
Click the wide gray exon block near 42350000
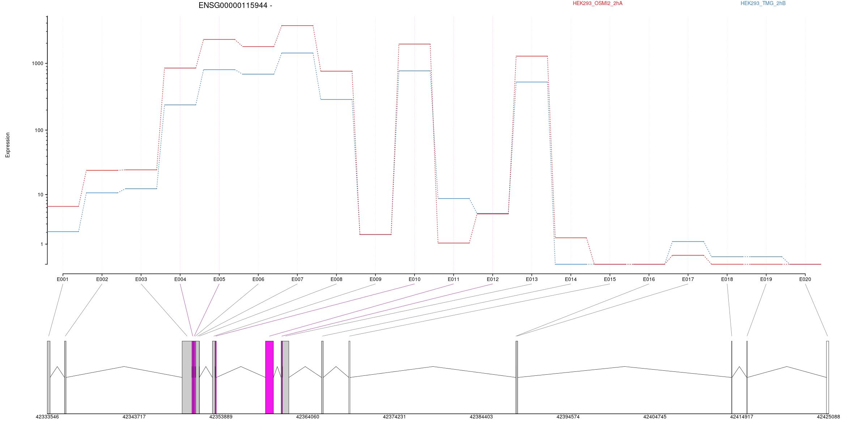point(187,377)
